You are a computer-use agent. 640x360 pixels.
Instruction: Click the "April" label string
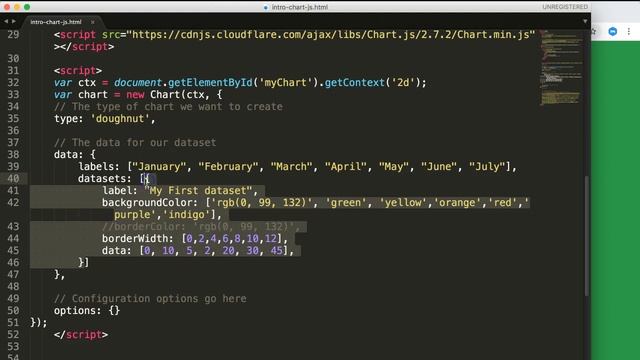click(345, 167)
